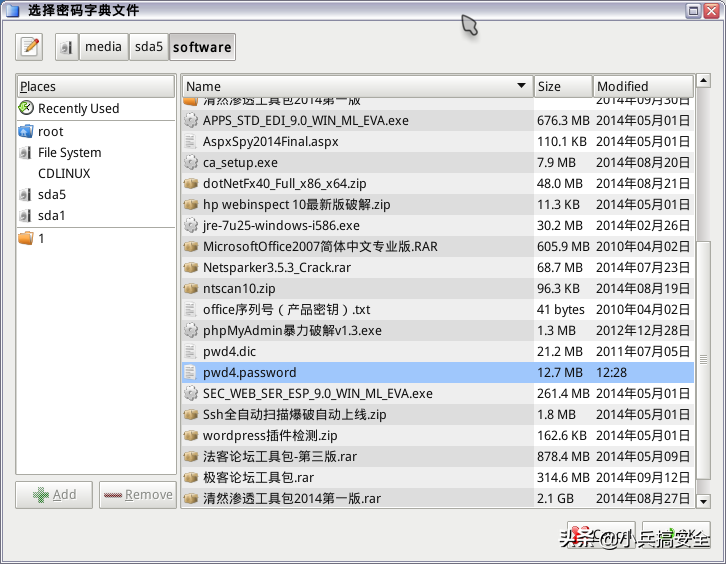Go to the media path segment
This screenshot has height=564, width=726.
[x=103, y=47]
